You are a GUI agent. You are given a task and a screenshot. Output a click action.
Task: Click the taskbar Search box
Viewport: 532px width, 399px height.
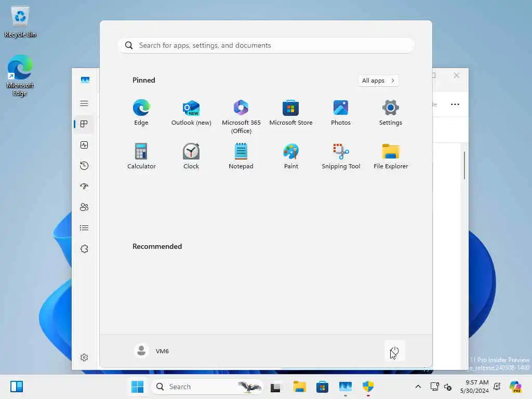pyautogui.click(x=207, y=387)
